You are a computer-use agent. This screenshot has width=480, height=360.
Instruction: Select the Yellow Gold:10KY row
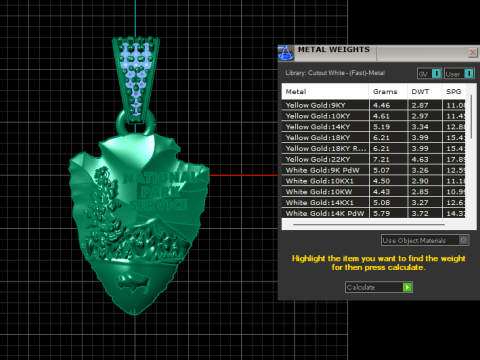coord(373,116)
